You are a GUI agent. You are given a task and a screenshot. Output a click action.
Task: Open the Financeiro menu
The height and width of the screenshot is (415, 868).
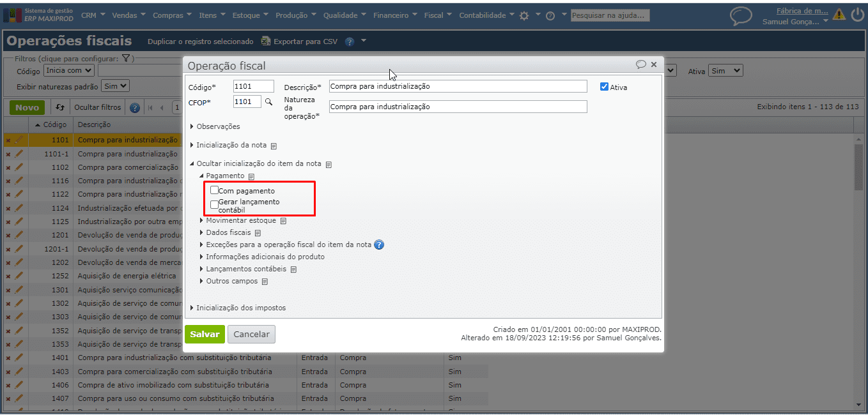[395, 15]
